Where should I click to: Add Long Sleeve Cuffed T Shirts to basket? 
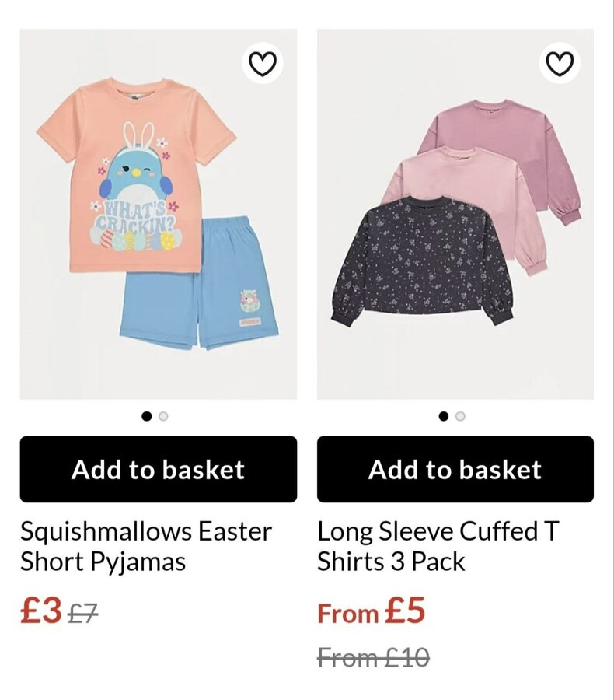pyautogui.click(x=455, y=469)
